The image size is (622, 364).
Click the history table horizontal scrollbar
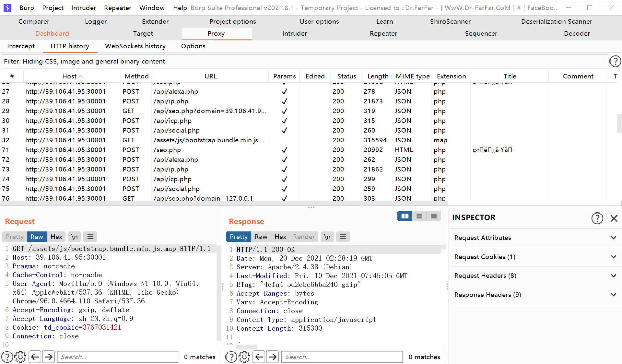pos(224,203)
